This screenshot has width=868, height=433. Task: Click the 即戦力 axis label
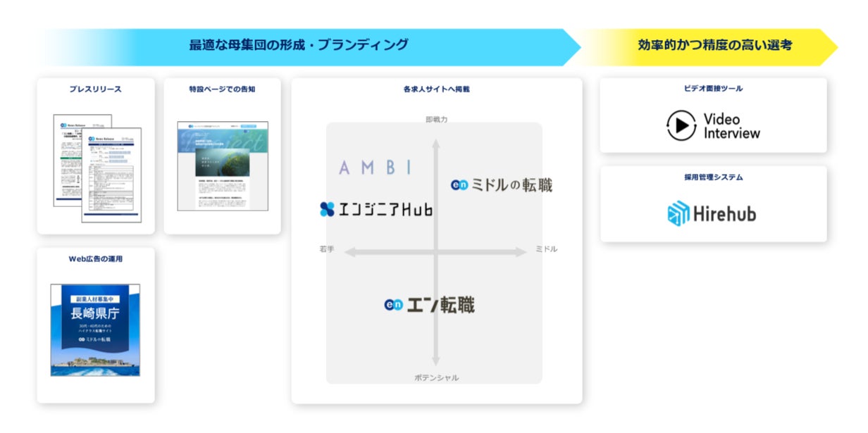coord(436,120)
